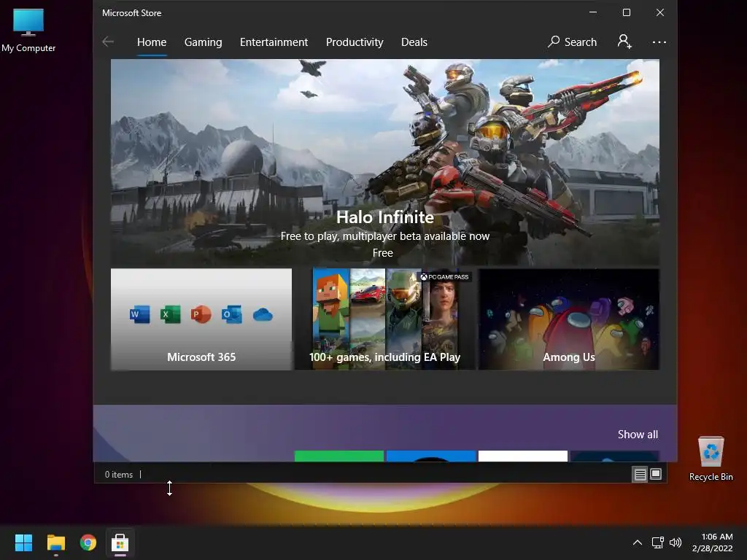747x560 pixels.
Task: Maximize the Microsoft Store window
Action: point(627,13)
